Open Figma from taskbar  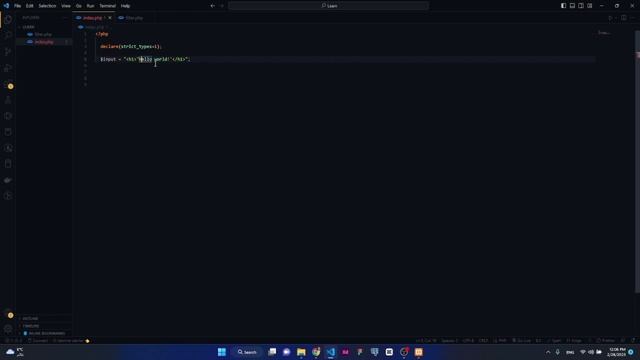(x=360, y=352)
